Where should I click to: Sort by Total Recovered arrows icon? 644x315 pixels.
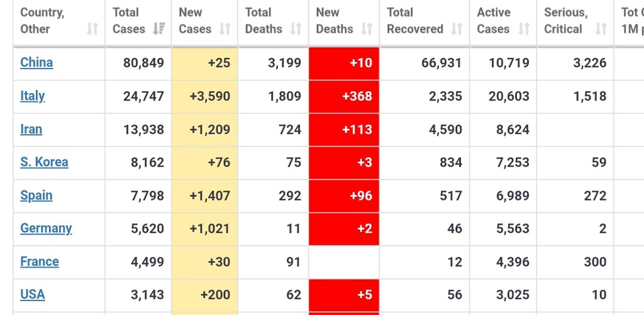point(457,29)
